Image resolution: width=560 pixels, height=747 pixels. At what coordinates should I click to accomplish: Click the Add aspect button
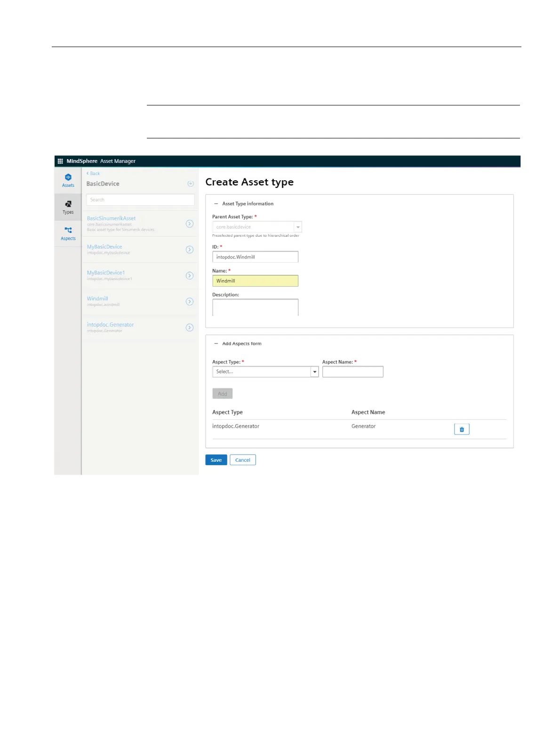pyautogui.click(x=223, y=394)
